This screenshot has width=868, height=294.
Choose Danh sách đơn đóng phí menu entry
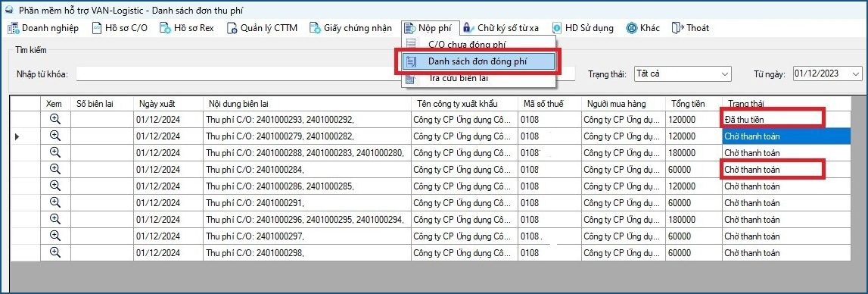[x=478, y=61]
